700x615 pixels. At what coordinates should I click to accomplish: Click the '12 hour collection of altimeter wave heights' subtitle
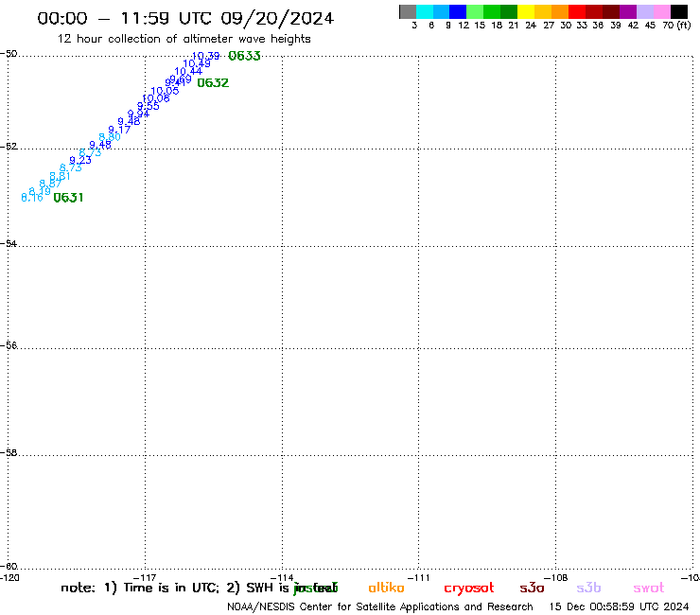(184, 39)
